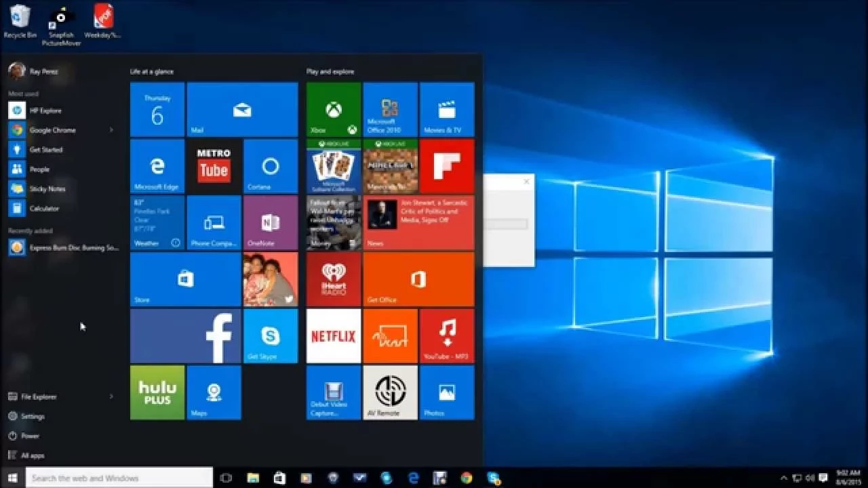Open the Flipboard tile

click(x=447, y=166)
